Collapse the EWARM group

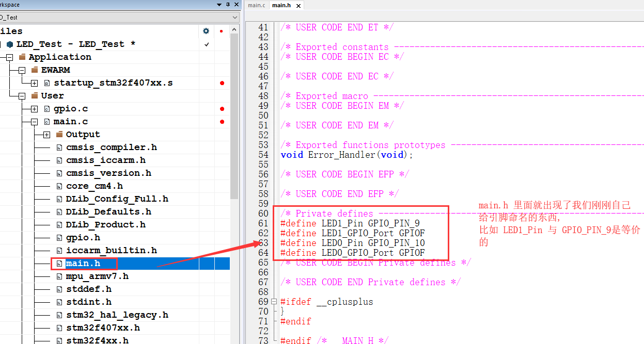pyautogui.click(x=22, y=70)
